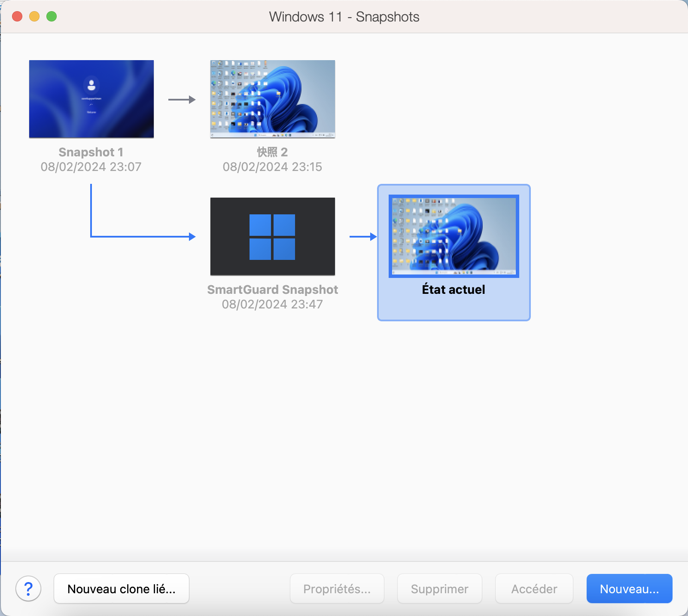688x616 pixels.
Task: Close the Snapshots window with red button
Action: [x=17, y=16]
